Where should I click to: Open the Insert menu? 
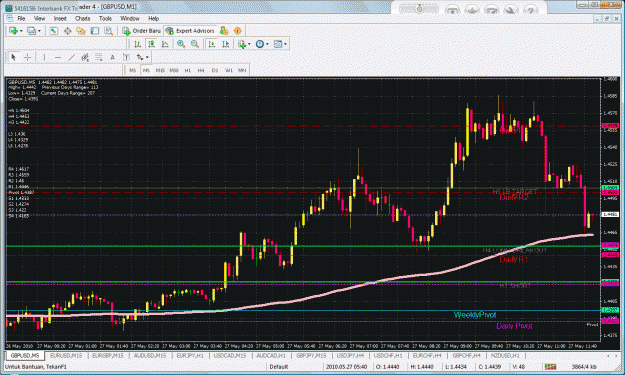[x=60, y=18]
